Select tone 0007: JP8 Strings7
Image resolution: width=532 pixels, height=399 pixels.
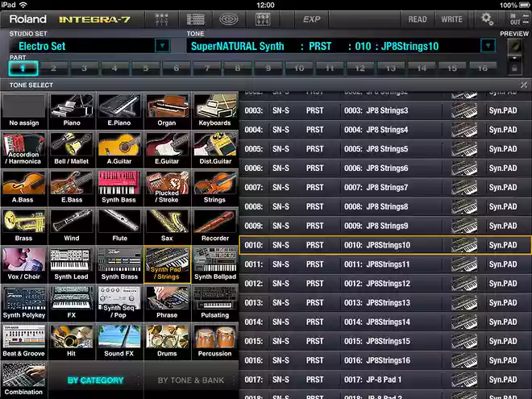coord(385,187)
